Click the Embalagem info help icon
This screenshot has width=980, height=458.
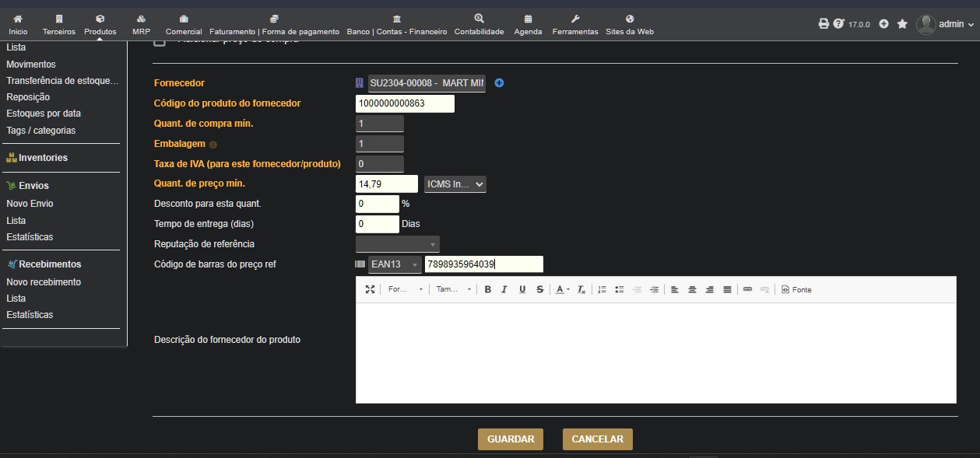[x=213, y=145]
